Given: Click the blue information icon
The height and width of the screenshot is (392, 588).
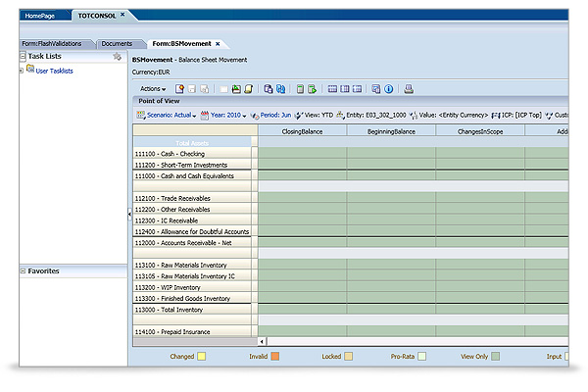Looking at the screenshot, I should [389, 89].
